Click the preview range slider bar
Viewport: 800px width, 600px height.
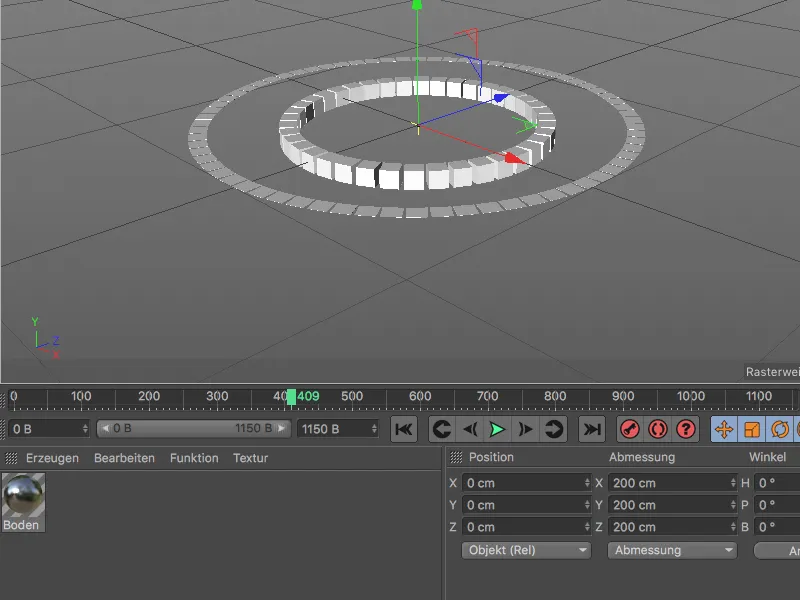pos(194,429)
